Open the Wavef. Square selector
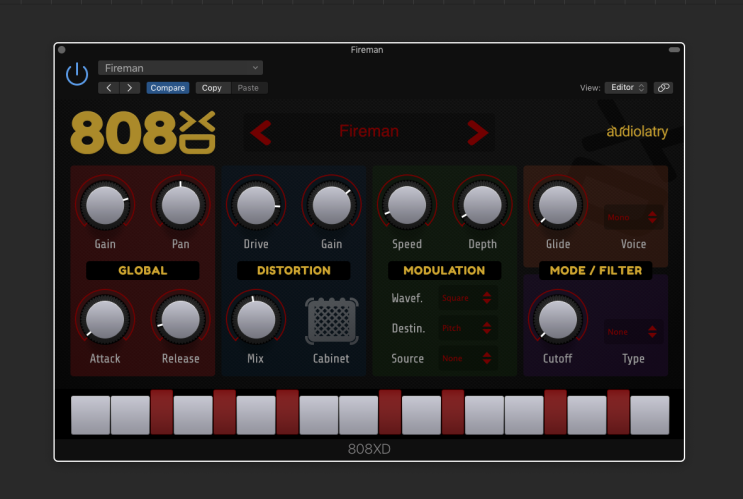 (468, 298)
